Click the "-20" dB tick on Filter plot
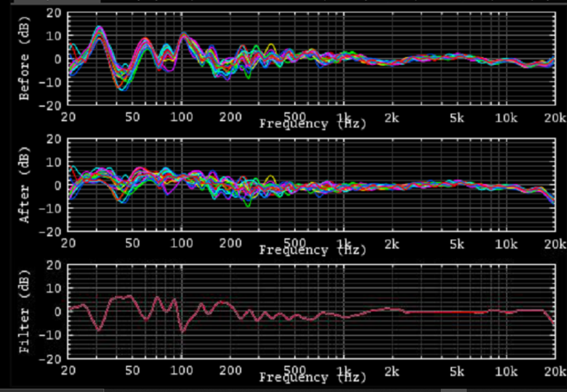Viewport: 567px width, 392px height. (x=51, y=358)
